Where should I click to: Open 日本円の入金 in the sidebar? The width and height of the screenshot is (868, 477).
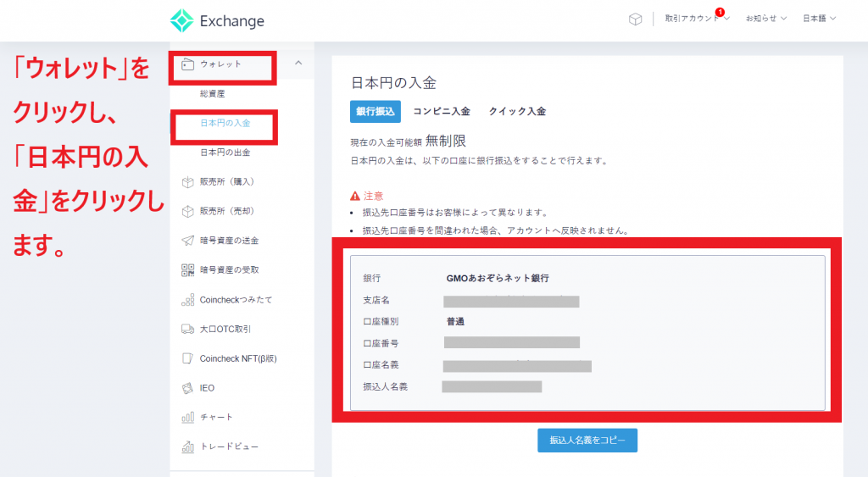coord(225,123)
